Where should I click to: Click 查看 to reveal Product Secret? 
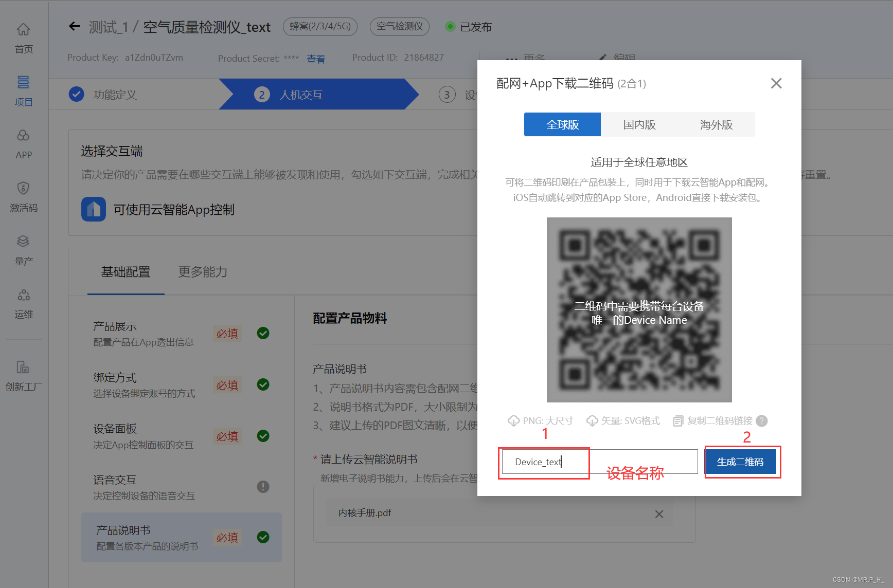(x=316, y=59)
